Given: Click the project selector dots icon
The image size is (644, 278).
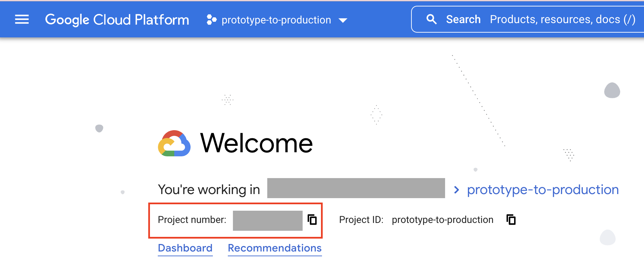Looking at the screenshot, I should pos(211,20).
